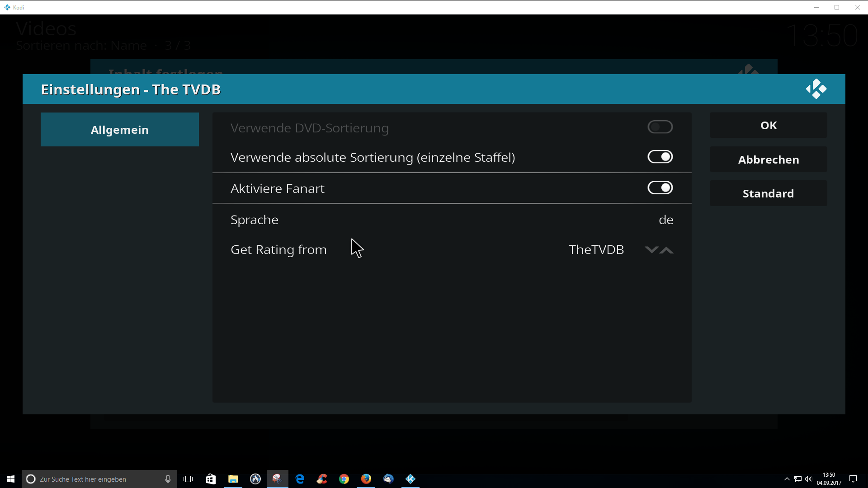Viewport: 868px width, 488px height.
Task: Toggle Verwende DVD-Sortierung switch
Action: [x=660, y=127]
